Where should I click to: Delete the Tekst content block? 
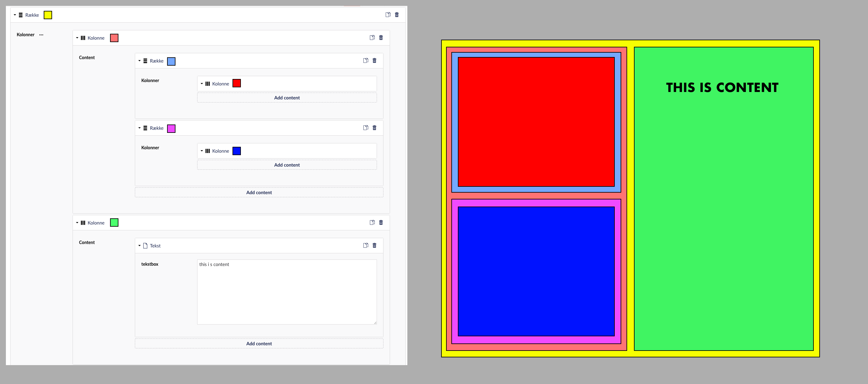[374, 245]
